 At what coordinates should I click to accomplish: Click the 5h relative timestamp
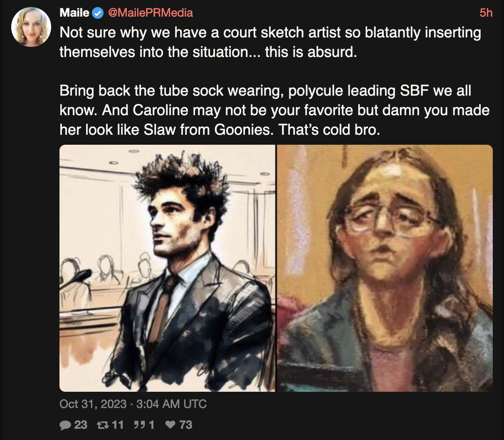[x=486, y=13]
